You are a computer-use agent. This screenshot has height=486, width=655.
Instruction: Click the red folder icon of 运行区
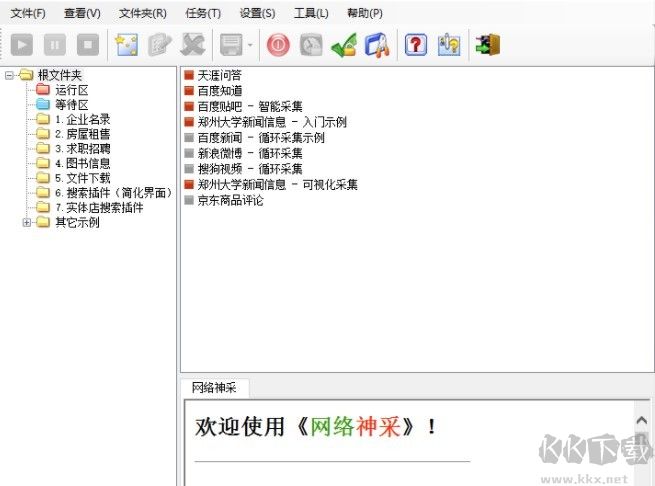pos(43,89)
